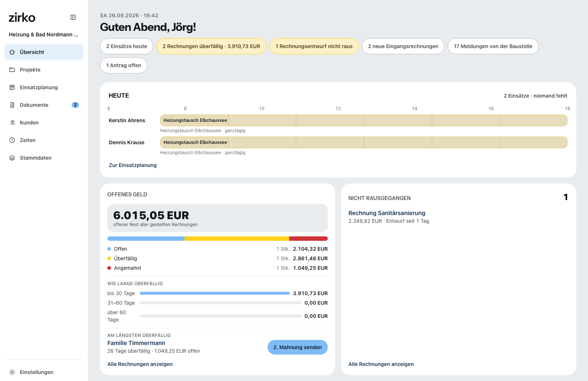Click '26 Tage überfällig · 1.049,25 EUR offen'
Viewport: 588px width, 381px height.
pos(154,351)
